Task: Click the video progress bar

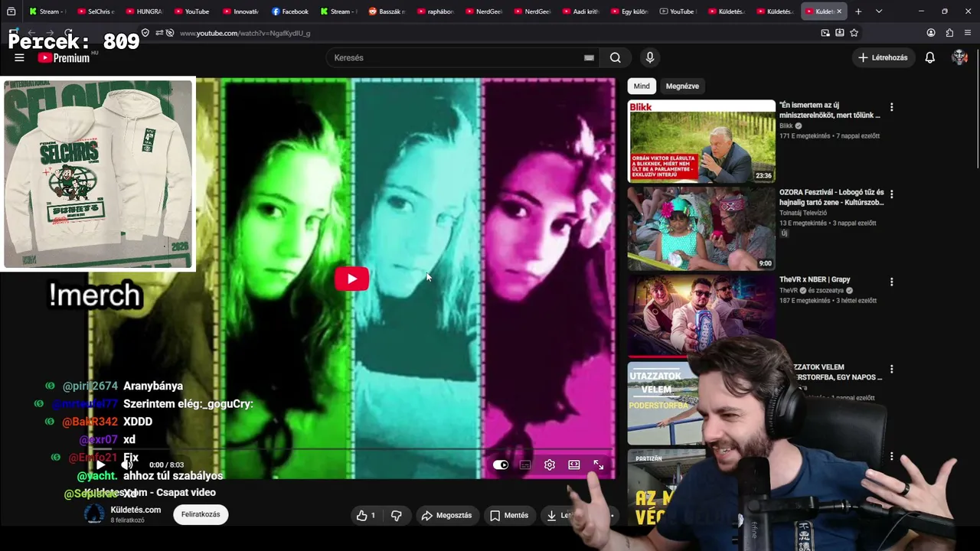Action: [352, 450]
